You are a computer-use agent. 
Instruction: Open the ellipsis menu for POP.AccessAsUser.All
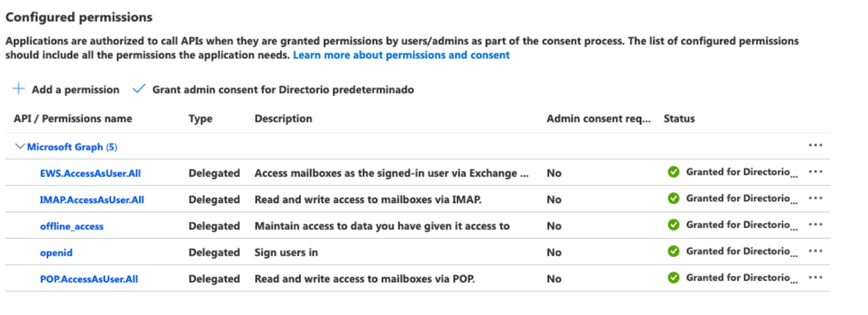tap(815, 278)
